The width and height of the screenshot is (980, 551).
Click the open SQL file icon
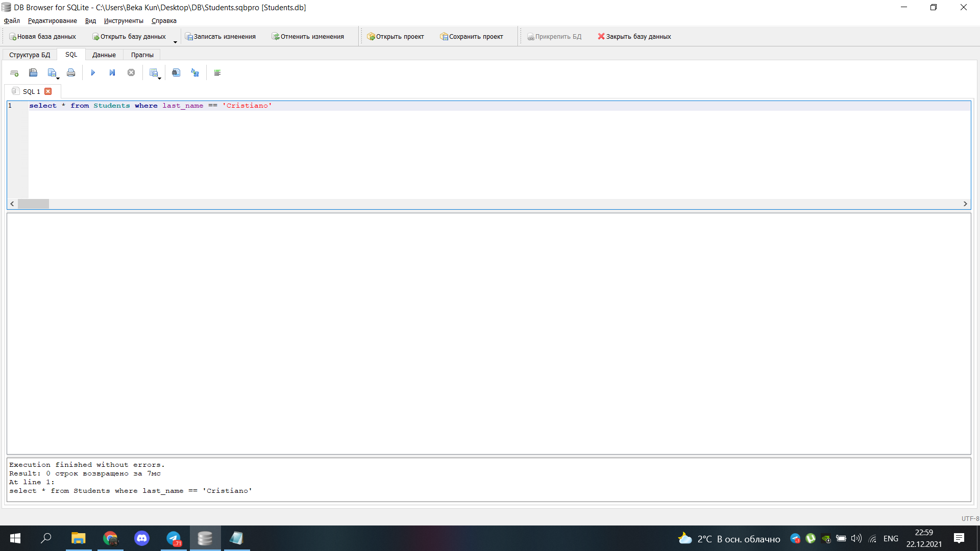(x=33, y=73)
